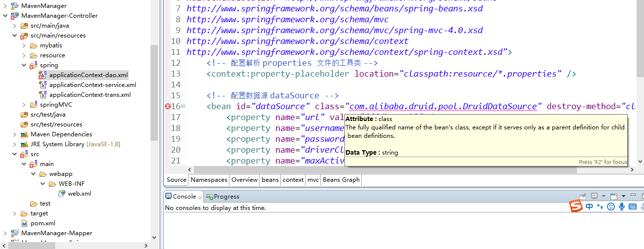Viewport: 644px width, 249px height.
Task: Switch to the Overview editor tab
Action: coord(245,180)
